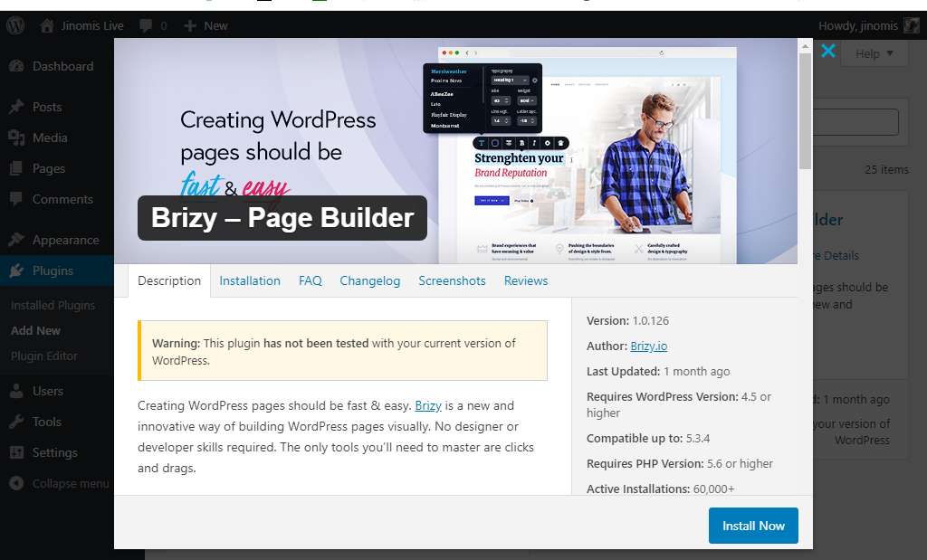
Task: Switch to the Installation tab
Action: coord(250,280)
